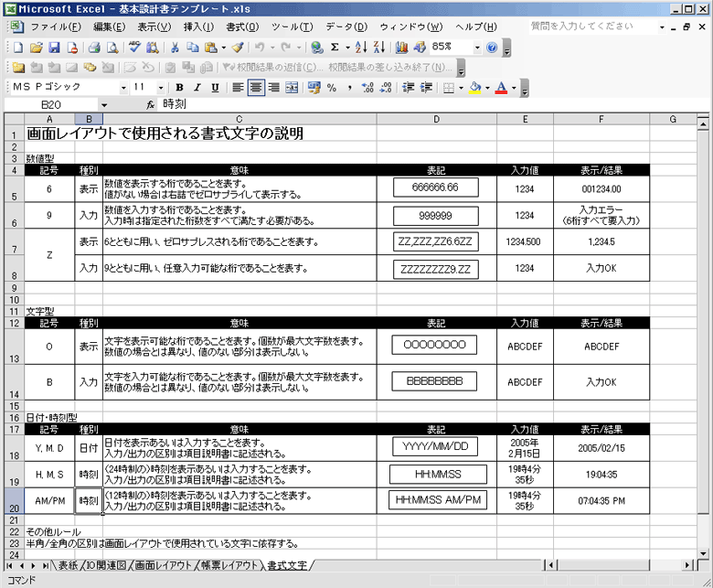713x588 pixels.
Task: Select cell containing 2005/02/15
Action: coord(601,448)
